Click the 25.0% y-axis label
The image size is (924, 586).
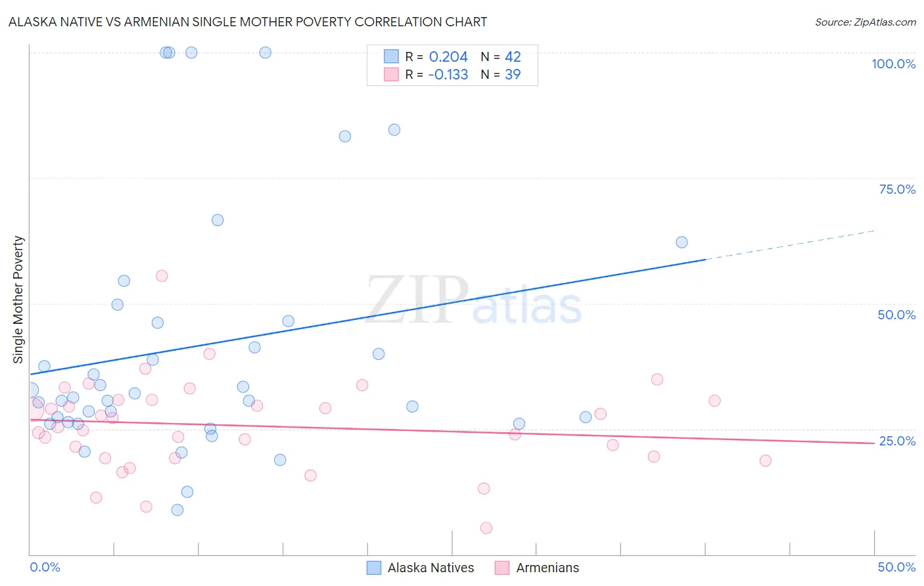[x=897, y=441]
